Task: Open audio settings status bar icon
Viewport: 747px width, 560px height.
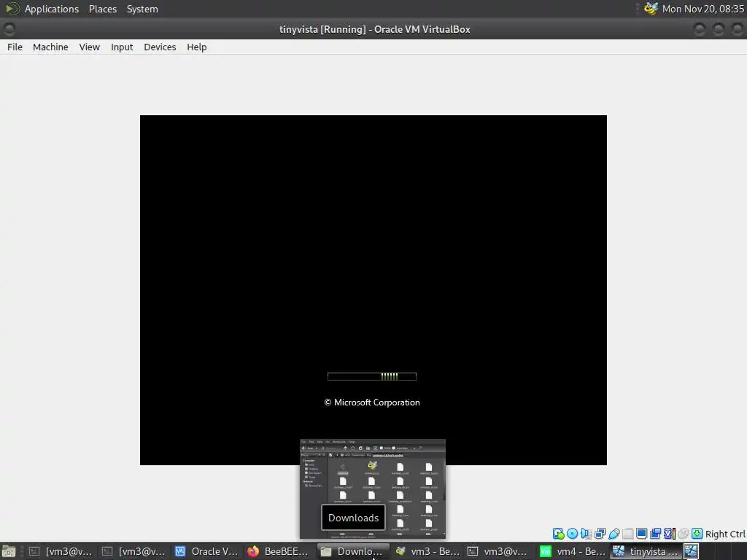Action: coord(586,534)
